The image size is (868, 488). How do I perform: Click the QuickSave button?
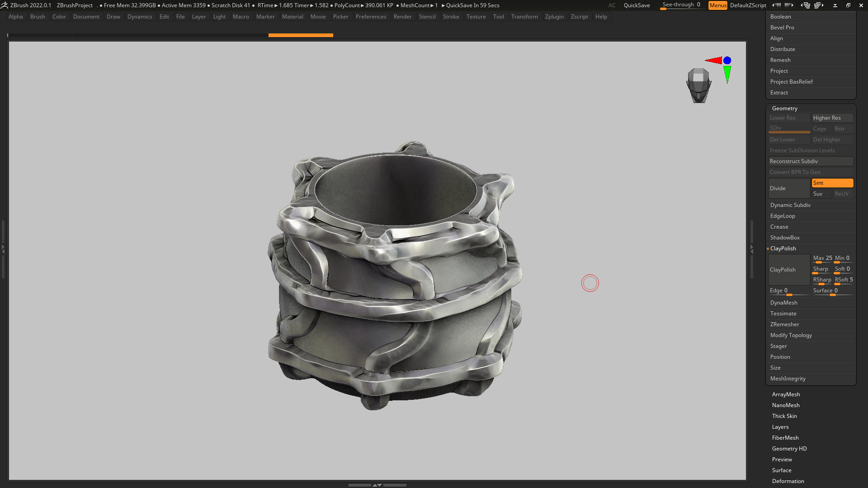[x=637, y=5]
